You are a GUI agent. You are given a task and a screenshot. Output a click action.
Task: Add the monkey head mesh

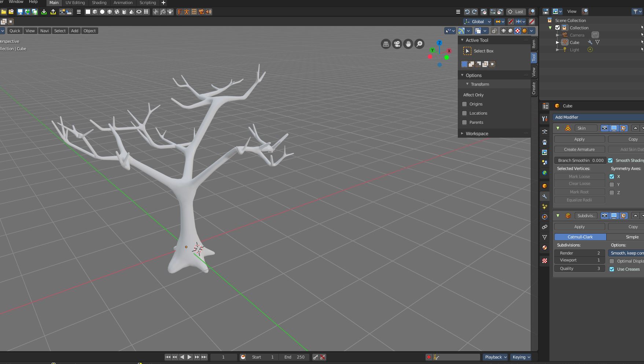pyautogui.click(x=170, y=12)
